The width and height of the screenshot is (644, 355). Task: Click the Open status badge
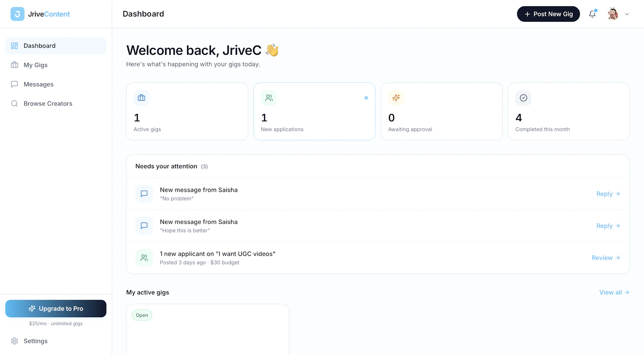142,315
